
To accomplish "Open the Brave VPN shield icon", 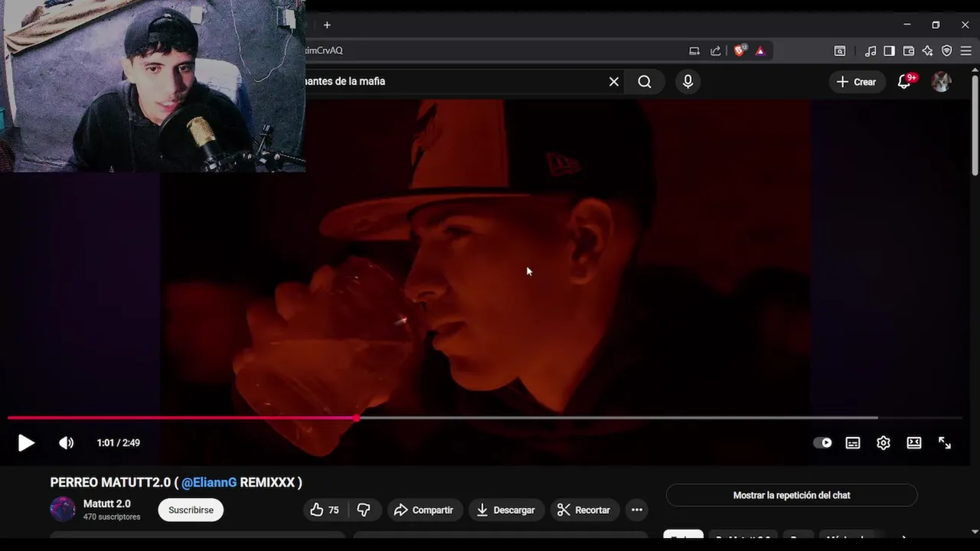I will point(947,51).
